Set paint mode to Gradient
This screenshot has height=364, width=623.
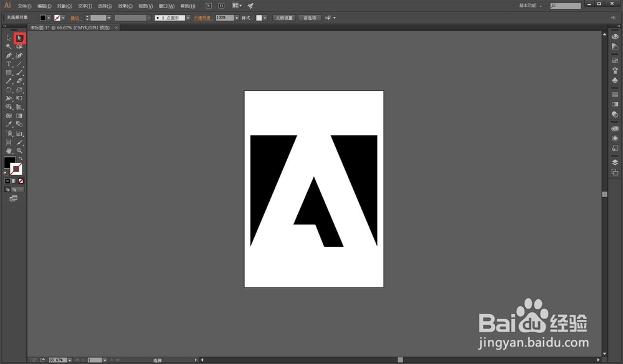pyautogui.click(x=14, y=181)
